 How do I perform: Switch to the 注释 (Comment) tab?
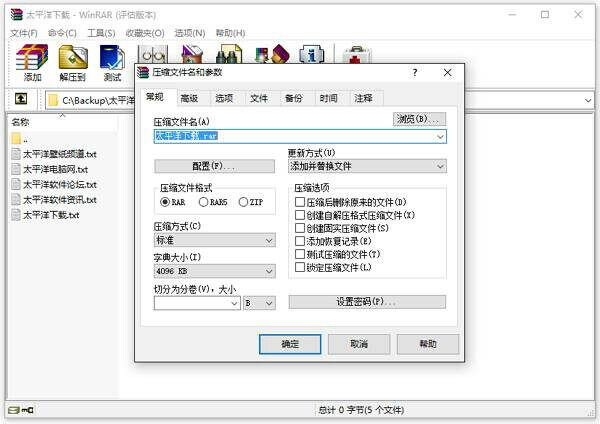(x=364, y=98)
